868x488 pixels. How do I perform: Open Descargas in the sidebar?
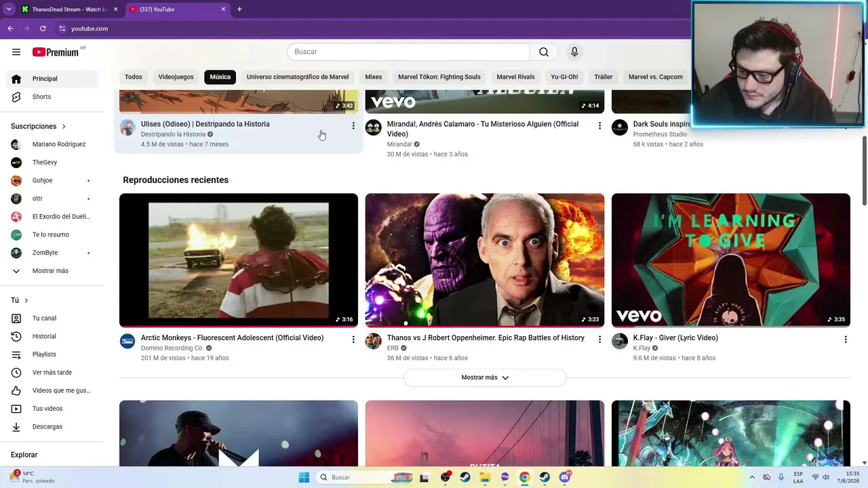52,427
